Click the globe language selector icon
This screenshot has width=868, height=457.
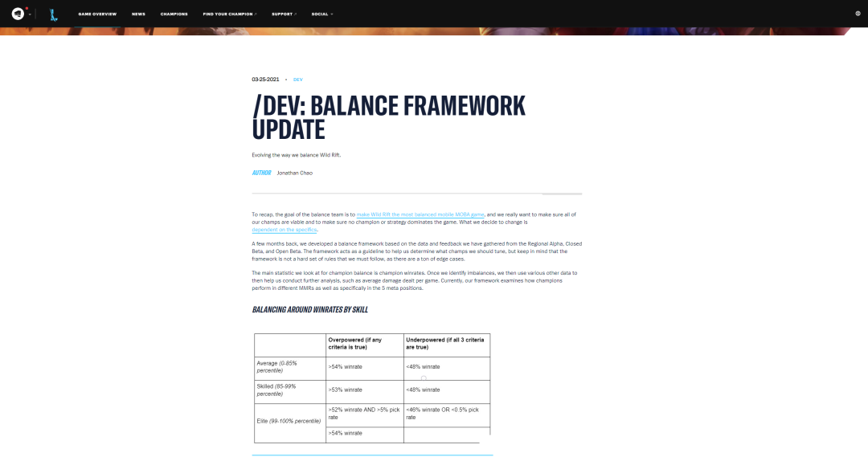(858, 14)
